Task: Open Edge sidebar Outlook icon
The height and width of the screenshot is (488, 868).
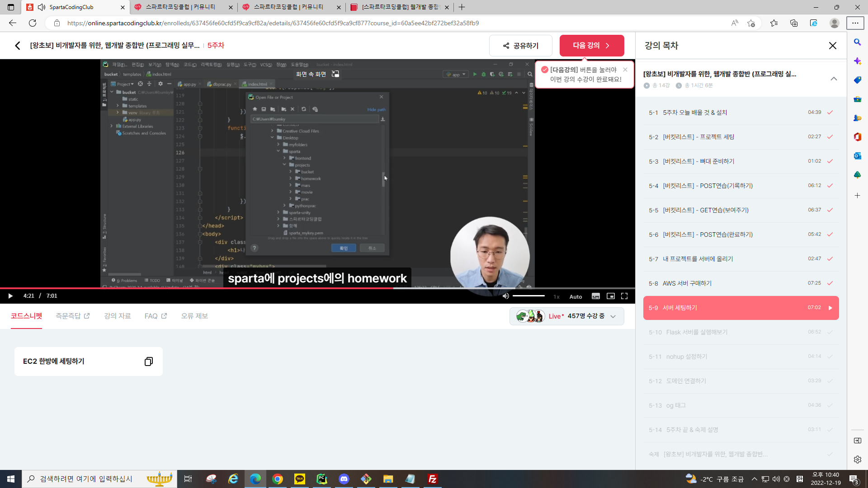Action: pos(857,156)
